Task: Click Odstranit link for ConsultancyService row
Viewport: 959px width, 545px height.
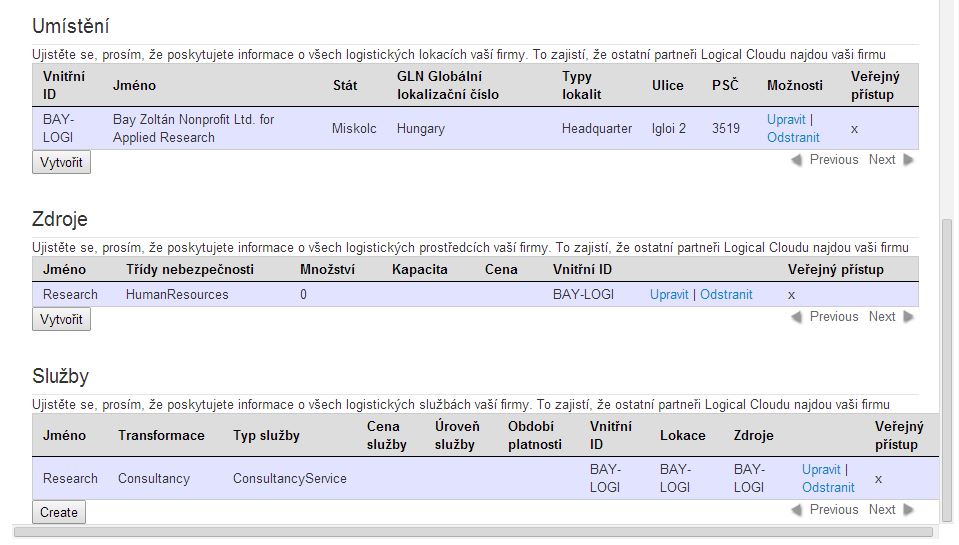Action: 828,488
